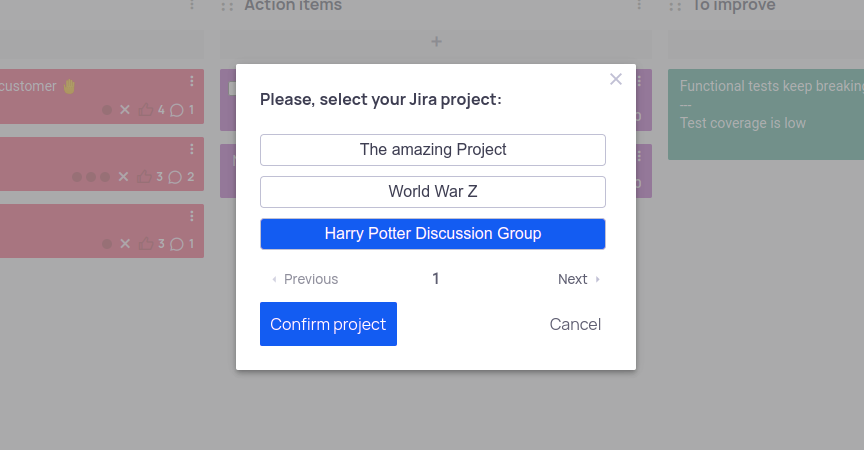Go to Next page of projects
The image size is (864, 450).
pyautogui.click(x=579, y=279)
